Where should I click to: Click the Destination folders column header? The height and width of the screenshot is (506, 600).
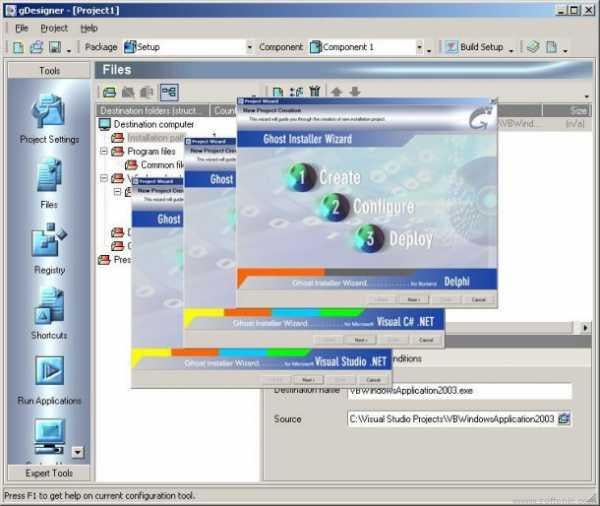click(x=153, y=111)
